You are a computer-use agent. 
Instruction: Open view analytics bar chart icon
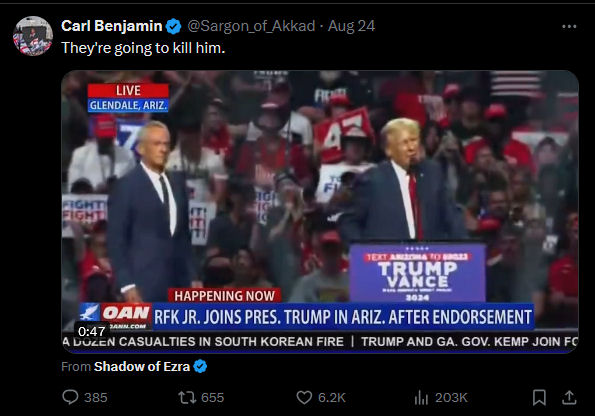click(x=421, y=397)
